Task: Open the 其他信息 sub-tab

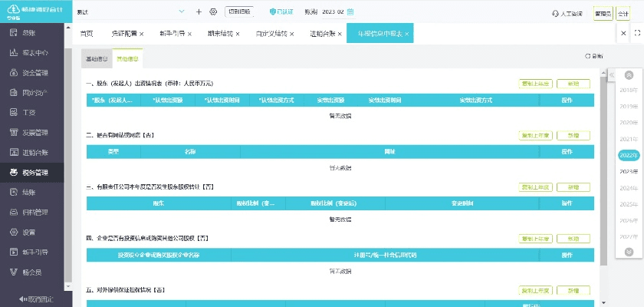Action: coord(128,58)
